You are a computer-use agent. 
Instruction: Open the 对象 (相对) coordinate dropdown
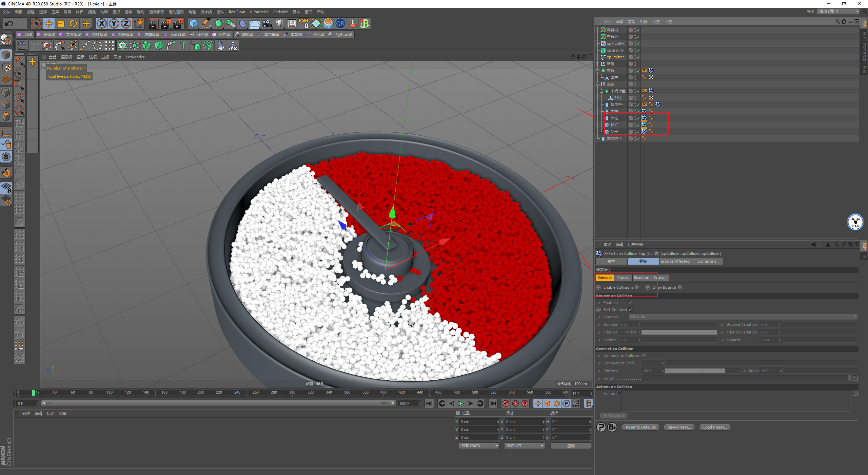[x=479, y=446]
